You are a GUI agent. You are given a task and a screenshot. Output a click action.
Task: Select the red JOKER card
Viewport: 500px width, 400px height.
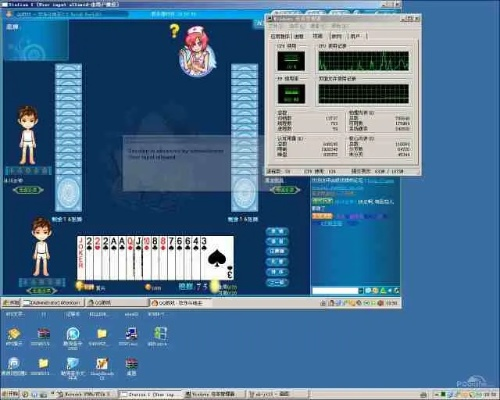point(81,258)
